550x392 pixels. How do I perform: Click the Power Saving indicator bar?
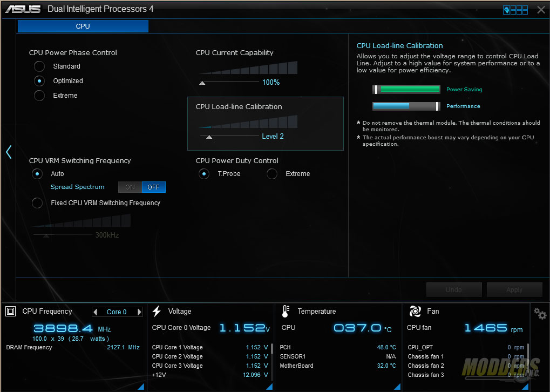[x=406, y=90]
